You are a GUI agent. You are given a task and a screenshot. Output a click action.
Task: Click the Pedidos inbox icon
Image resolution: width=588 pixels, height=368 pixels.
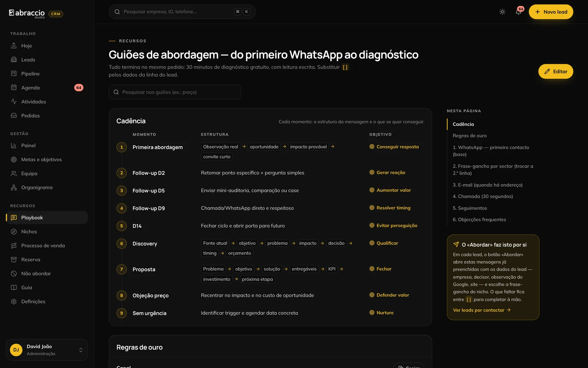[14, 116]
